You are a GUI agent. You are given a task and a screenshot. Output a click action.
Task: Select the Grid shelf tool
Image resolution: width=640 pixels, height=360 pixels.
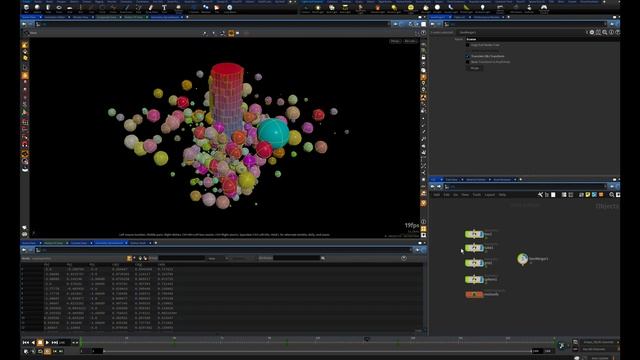pos(70,8)
